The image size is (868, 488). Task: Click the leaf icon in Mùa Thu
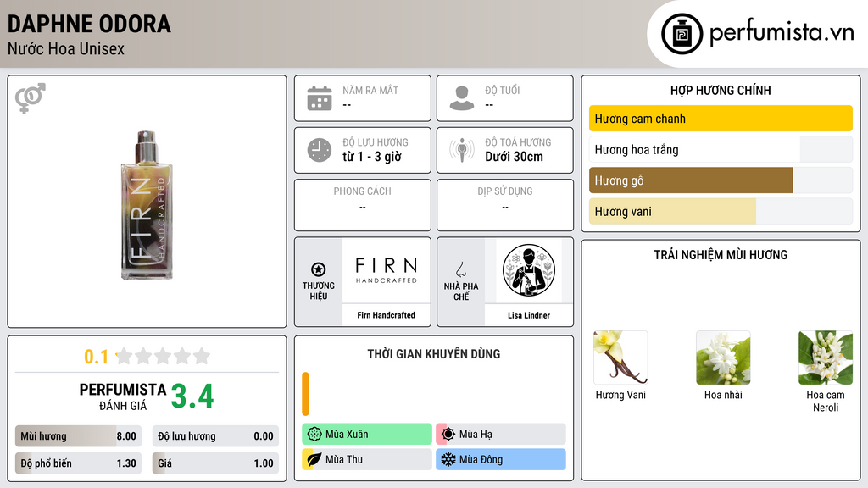click(314, 459)
